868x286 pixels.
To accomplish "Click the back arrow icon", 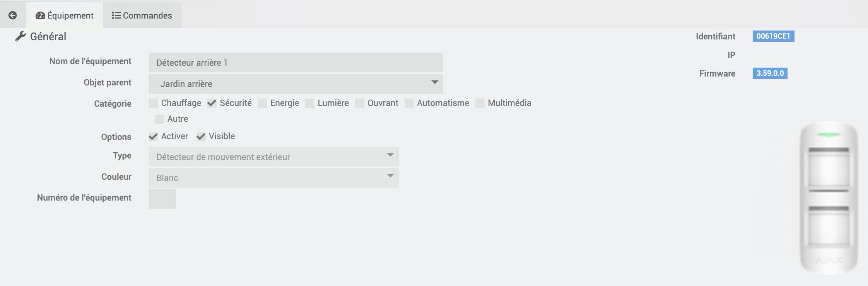I will [x=13, y=15].
